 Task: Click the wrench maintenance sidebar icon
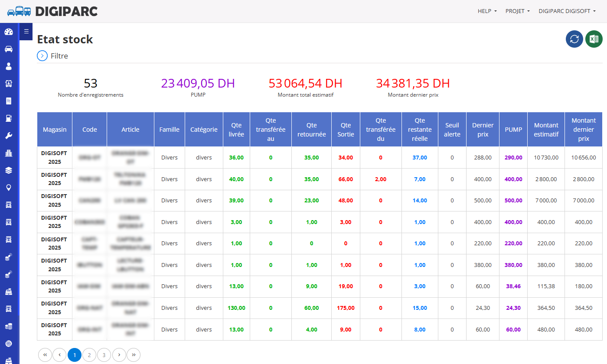pos(9,136)
